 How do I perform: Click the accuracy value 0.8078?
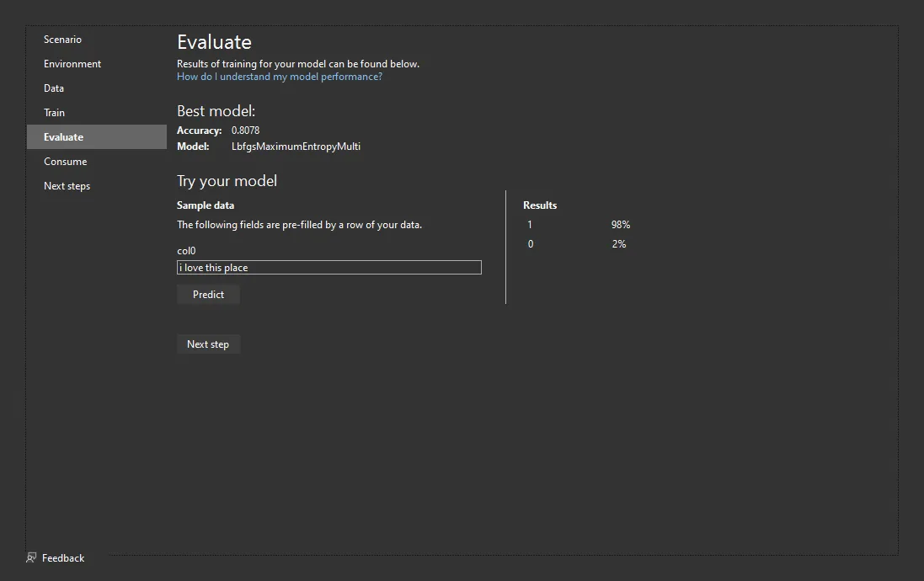point(245,131)
